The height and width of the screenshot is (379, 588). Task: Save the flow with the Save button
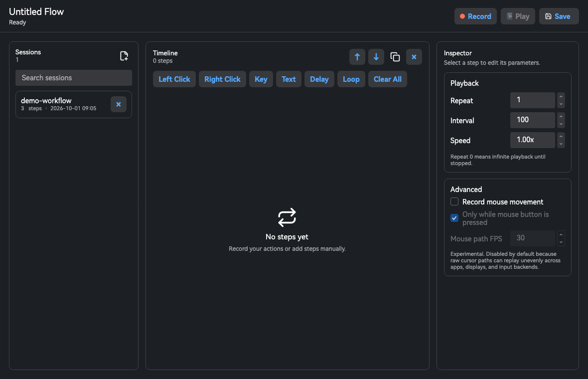point(559,16)
